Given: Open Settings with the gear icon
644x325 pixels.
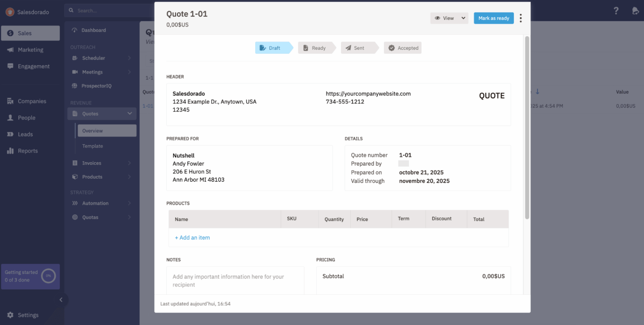Looking at the screenshot, I should [x=10, y=315].
